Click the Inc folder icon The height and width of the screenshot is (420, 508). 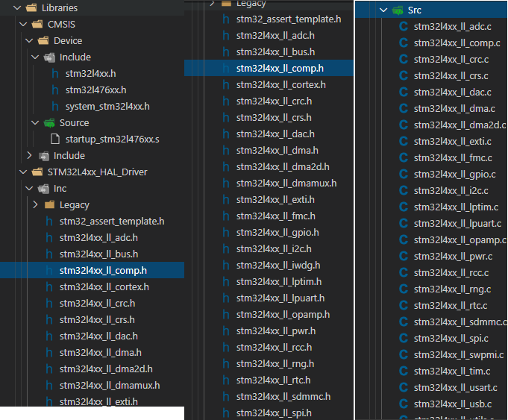click(43, 189)
